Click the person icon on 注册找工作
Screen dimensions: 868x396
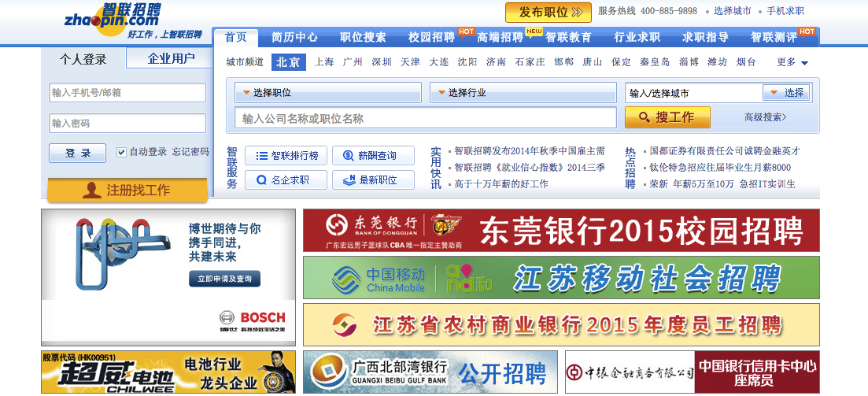click(92, 190)
